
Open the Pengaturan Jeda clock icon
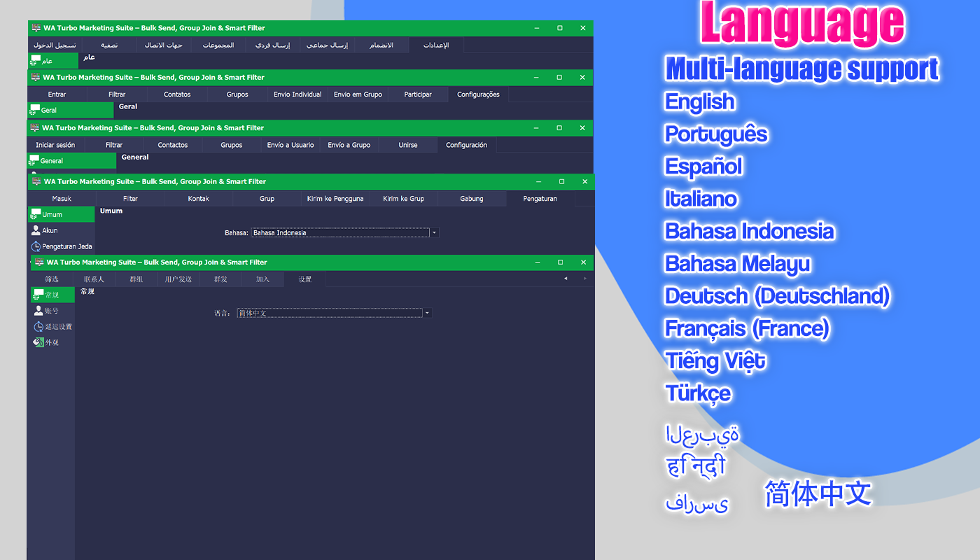36,246
